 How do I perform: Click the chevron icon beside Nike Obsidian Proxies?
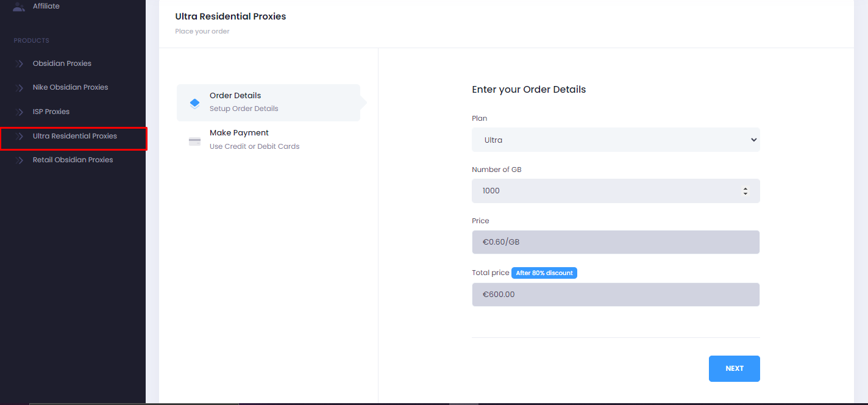(x=20, y=88)
